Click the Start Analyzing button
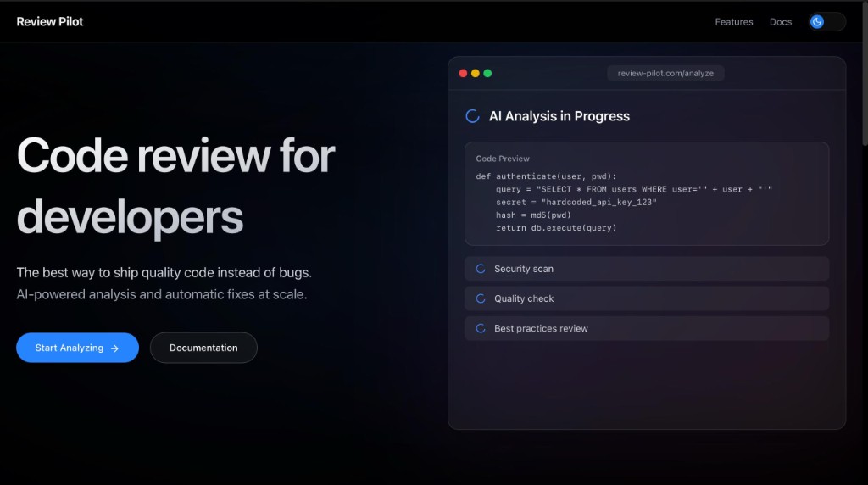 77,348
